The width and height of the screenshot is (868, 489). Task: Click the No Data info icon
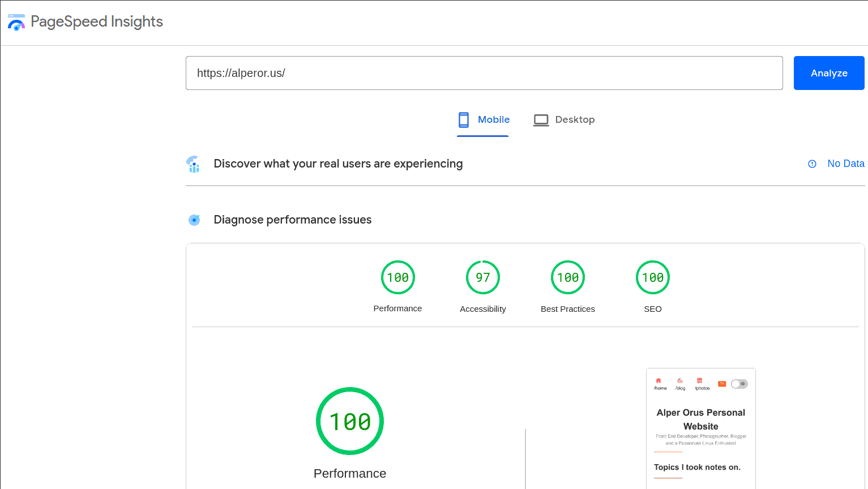[x=812, y=164]
